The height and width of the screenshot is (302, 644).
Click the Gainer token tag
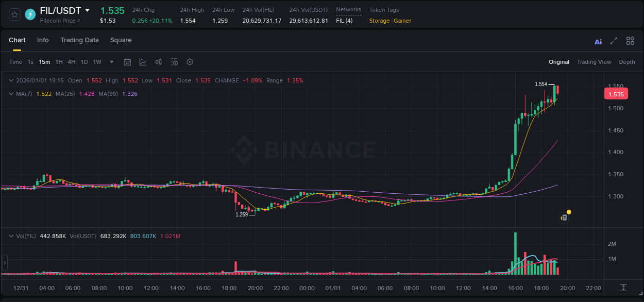(402, 21)
